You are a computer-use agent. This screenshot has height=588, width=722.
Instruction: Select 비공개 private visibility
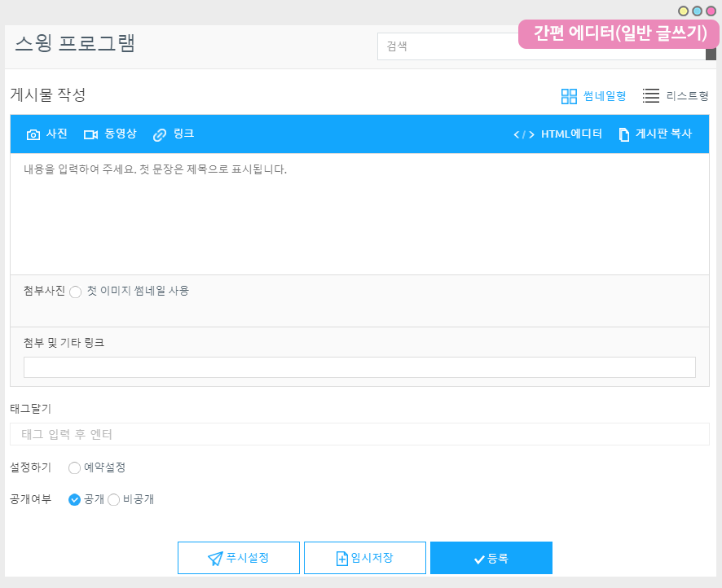(x=114, y=499)
